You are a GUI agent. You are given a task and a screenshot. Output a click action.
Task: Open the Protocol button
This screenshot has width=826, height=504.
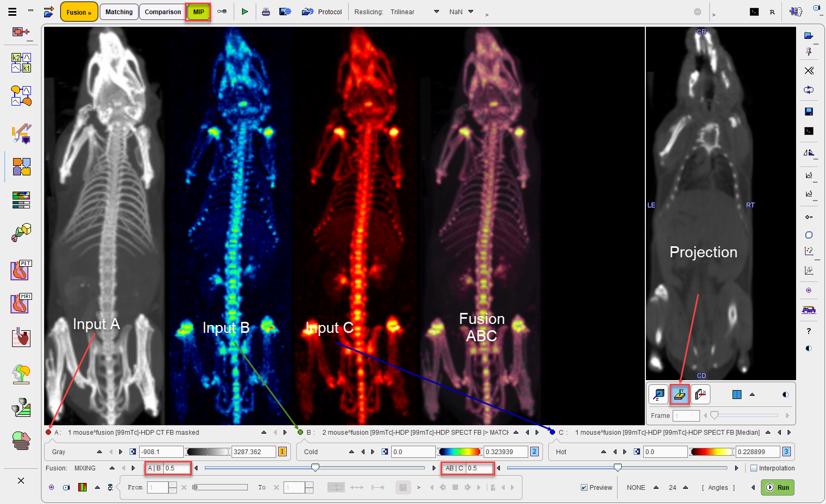pos(322,12)
